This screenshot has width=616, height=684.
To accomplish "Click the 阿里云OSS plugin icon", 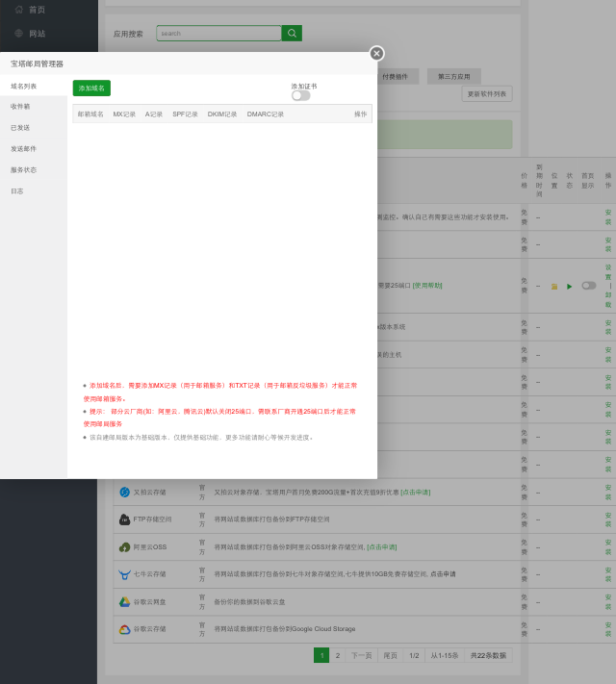I will point(124,547).
